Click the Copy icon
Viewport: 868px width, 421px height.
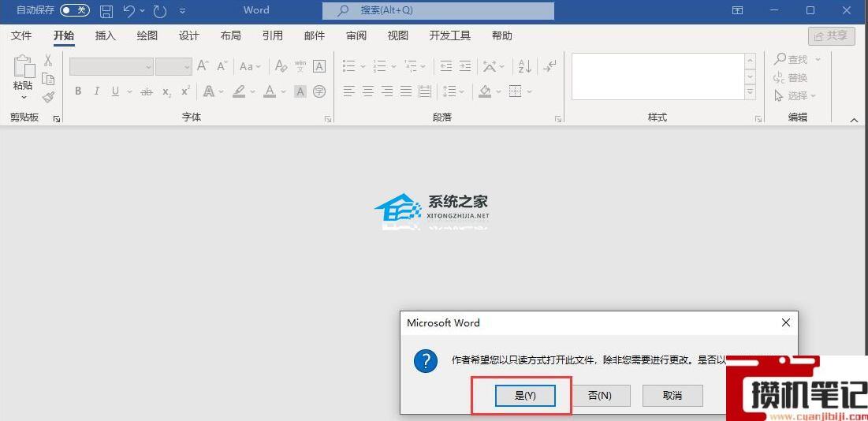(48, 79)
